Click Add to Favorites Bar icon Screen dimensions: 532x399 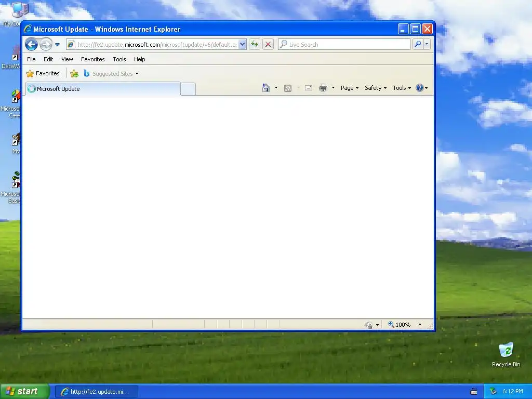pyautogui.click(x=74, y=73)
